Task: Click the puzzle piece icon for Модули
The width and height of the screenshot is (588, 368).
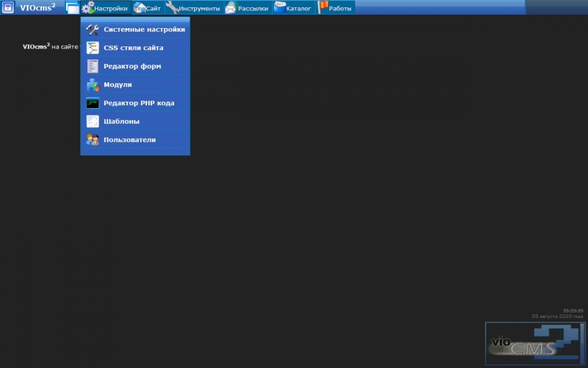Action: (x=93, y=85)
